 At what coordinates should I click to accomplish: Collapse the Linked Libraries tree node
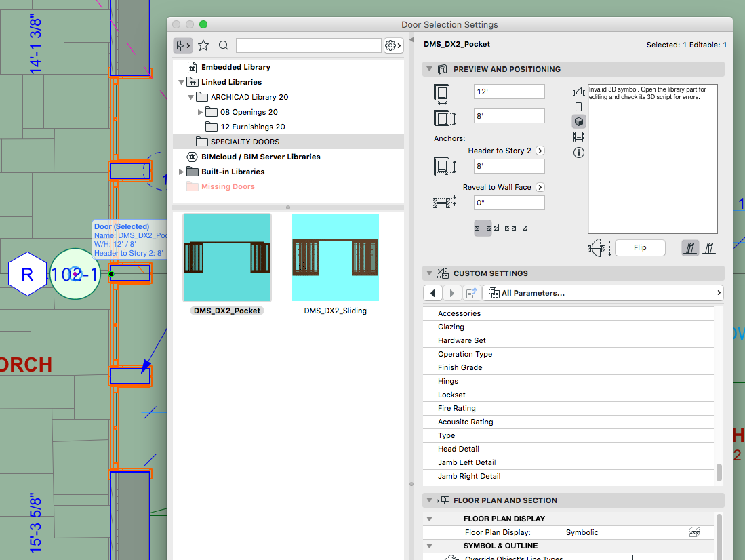pos(181,82)
